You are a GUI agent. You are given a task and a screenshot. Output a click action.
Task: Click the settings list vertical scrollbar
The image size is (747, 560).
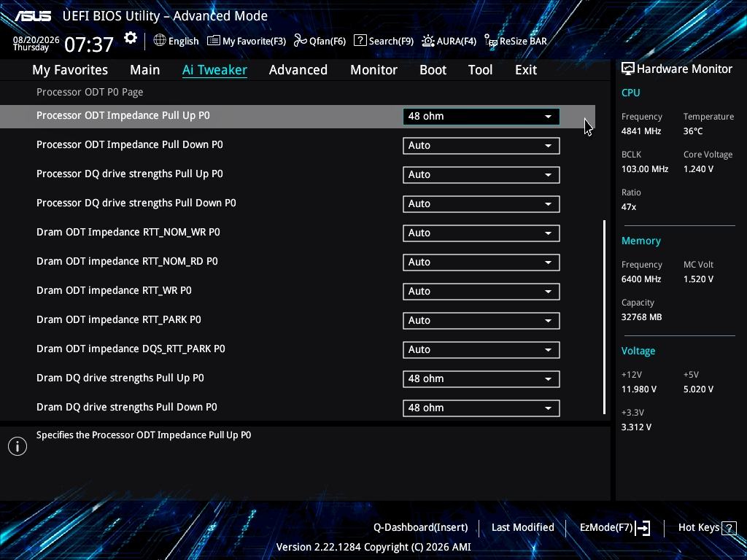[605, 316]
